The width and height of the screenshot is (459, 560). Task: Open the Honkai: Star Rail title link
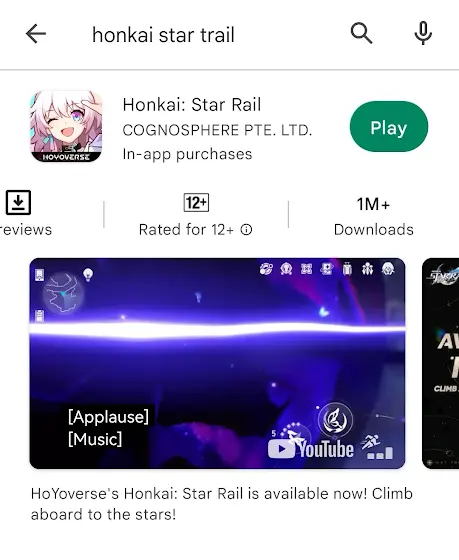point(191,105)
